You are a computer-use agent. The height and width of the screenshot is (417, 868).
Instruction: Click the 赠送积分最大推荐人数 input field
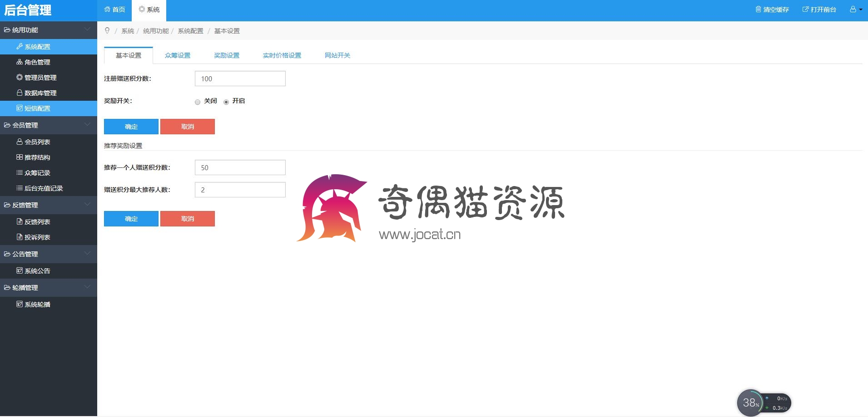pyautogui.click(x=240, y=190)
